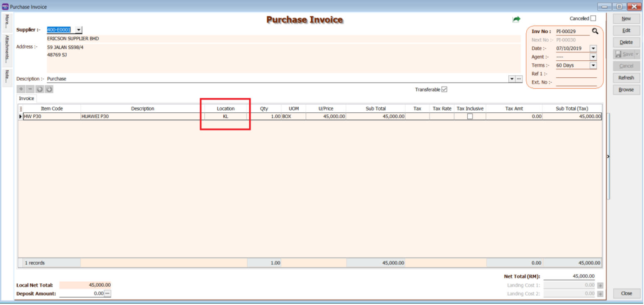Click the ellipsis button beside Deposit Amount
Screen dimensions: 644x305
click(107, 294)
